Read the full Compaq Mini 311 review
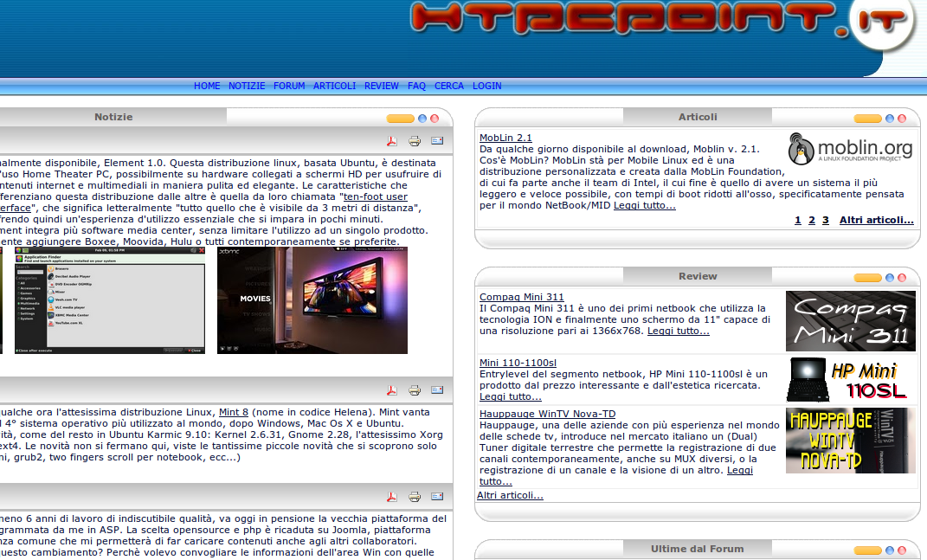 click(678, 331)
